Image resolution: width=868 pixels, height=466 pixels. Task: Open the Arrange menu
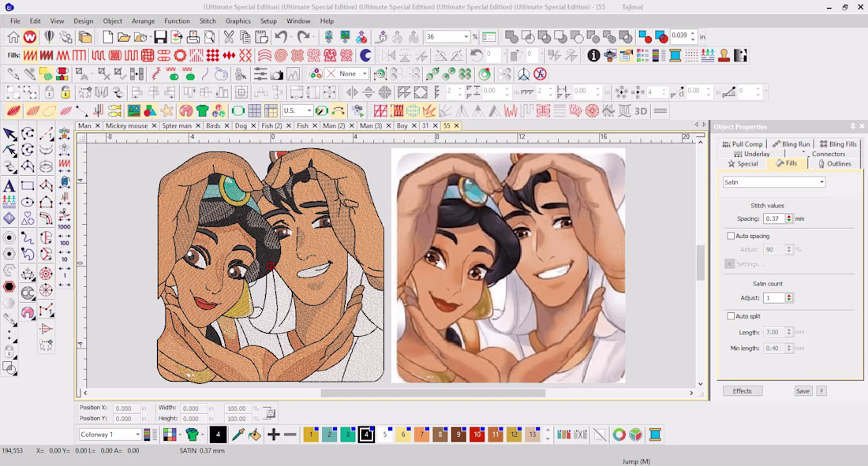point(144,21)
